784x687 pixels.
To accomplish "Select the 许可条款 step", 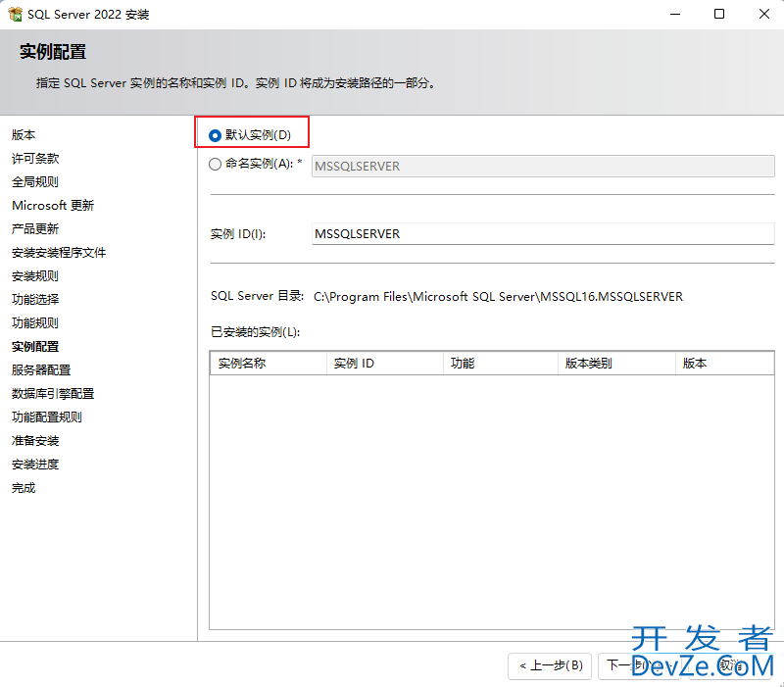I will point(35,159).
